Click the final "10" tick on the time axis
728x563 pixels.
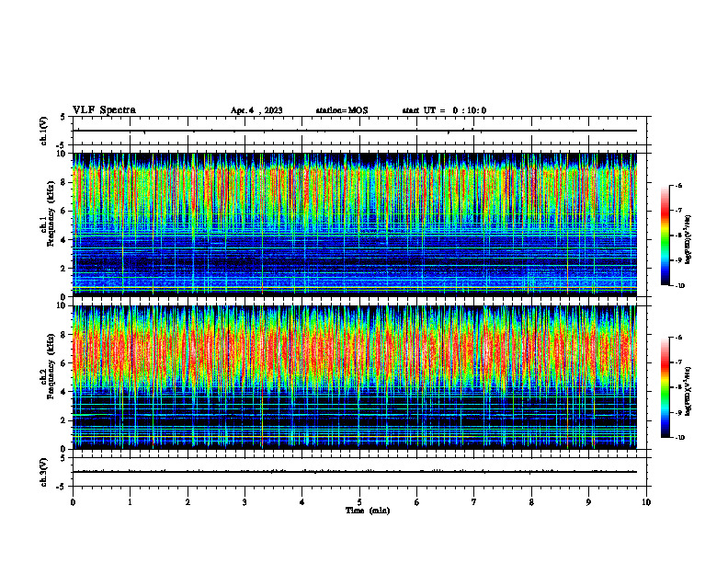coord(646,502)
